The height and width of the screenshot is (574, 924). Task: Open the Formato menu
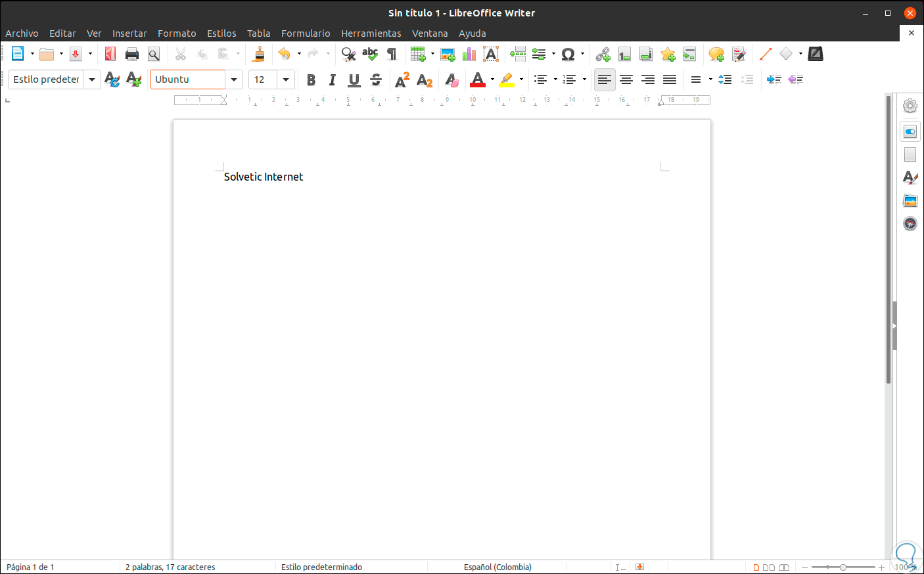click(177, 33)
